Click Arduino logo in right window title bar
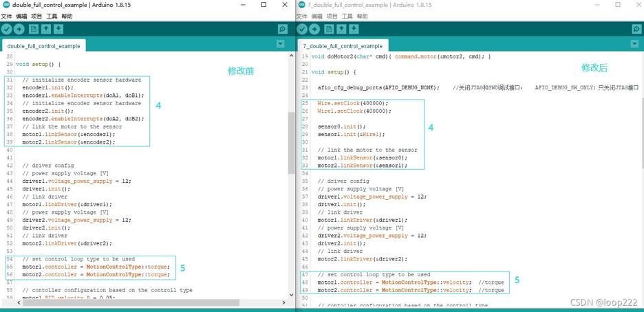 click(x=301, y=5)
